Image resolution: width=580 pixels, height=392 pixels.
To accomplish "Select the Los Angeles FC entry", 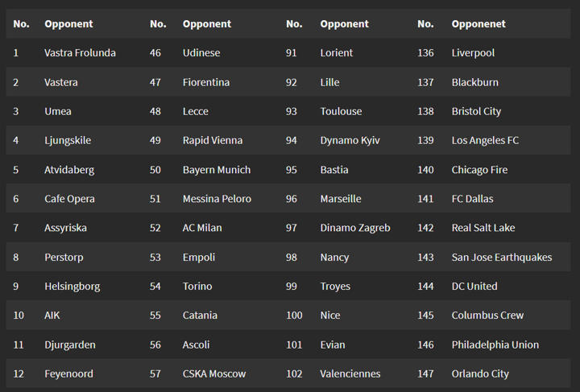I will pyautogui.click(x=485, y=140).
